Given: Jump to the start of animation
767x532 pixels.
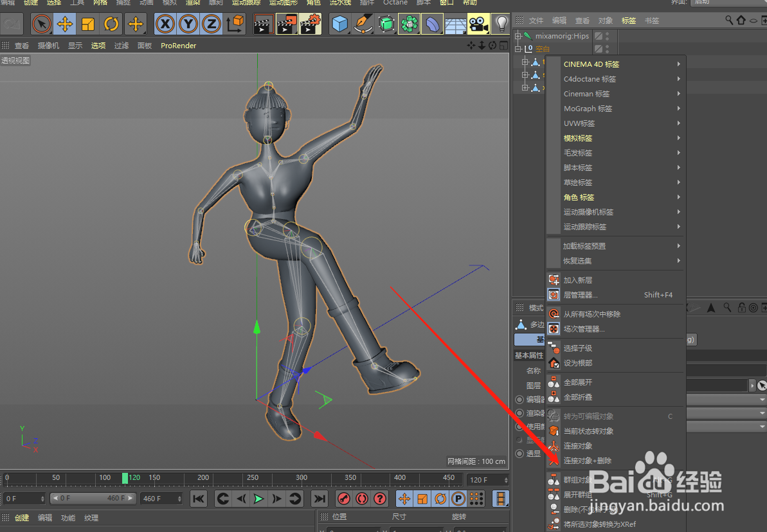Looking at the screenshot, I should 199,499.
